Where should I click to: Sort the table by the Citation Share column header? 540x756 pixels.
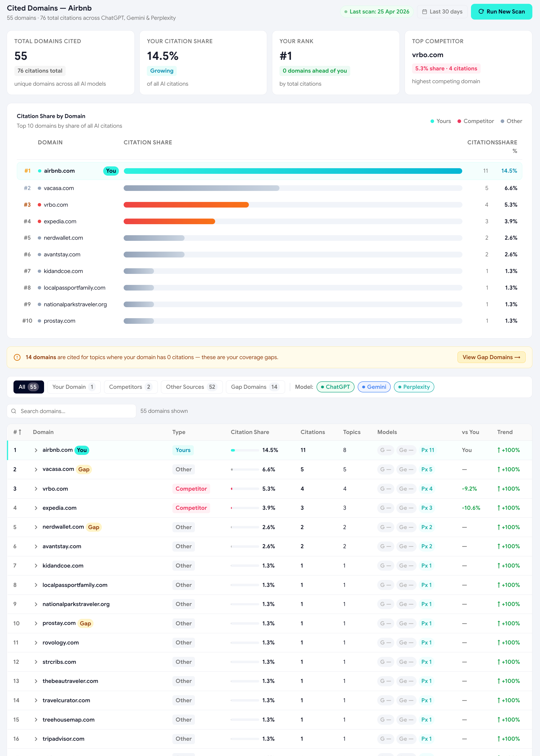coord(250,432)
